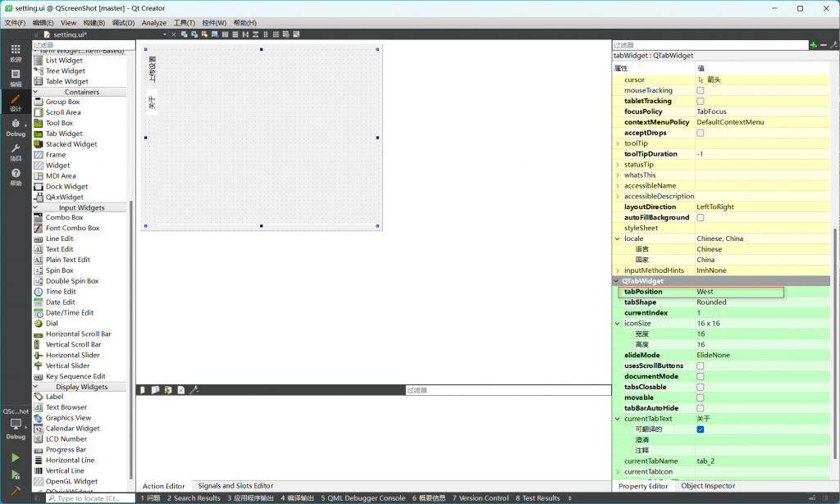Check the movable property checkbox
This screenshot has height=504, width=840.
[700, 397]
